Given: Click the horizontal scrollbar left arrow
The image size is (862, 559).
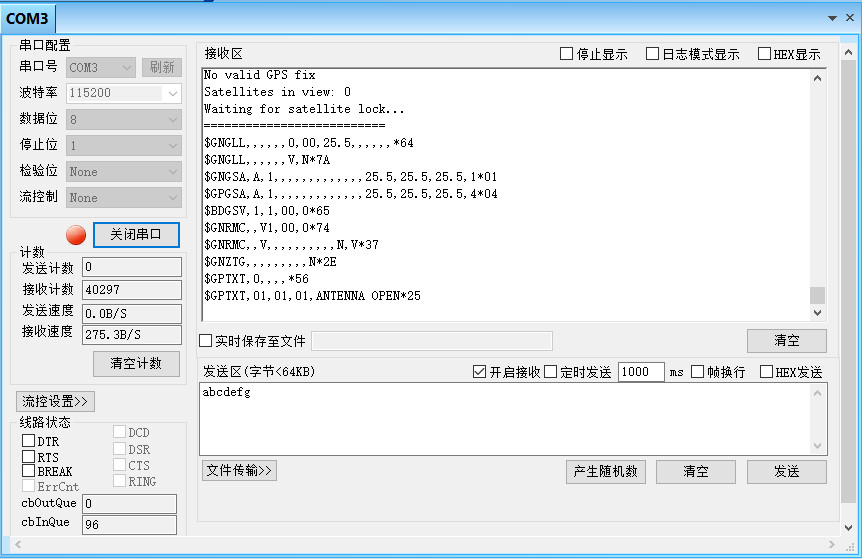Looking at the screenshot, I should click(x=18, y=545).
